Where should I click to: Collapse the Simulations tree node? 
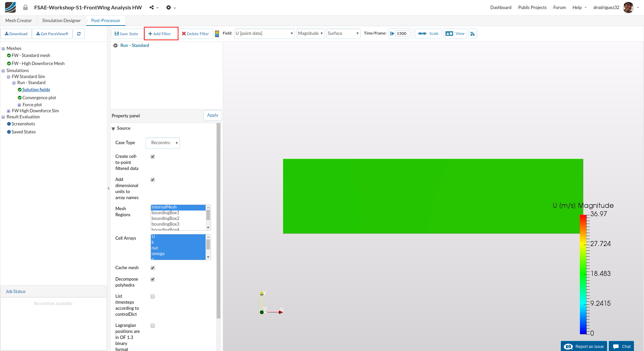[x=3, y=71]
